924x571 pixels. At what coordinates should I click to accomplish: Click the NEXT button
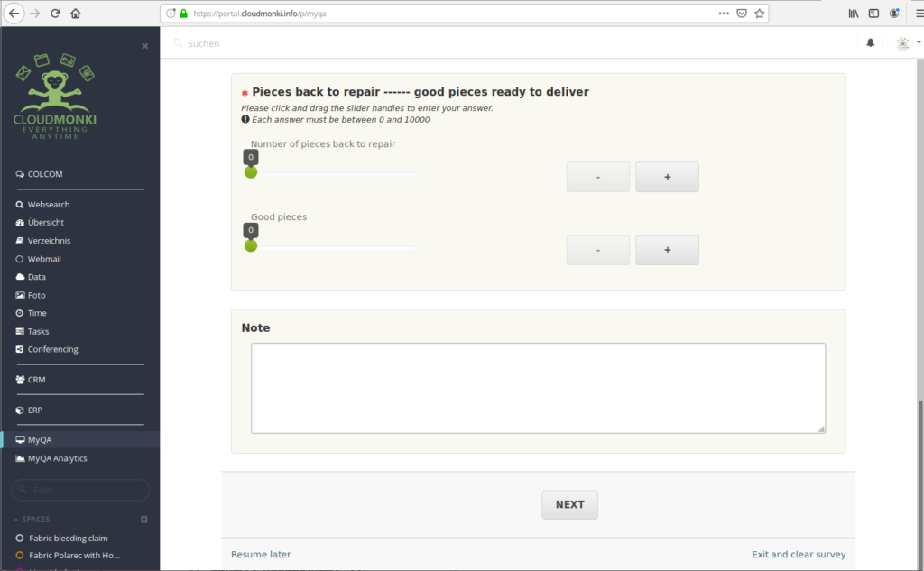tap(570, 504)
